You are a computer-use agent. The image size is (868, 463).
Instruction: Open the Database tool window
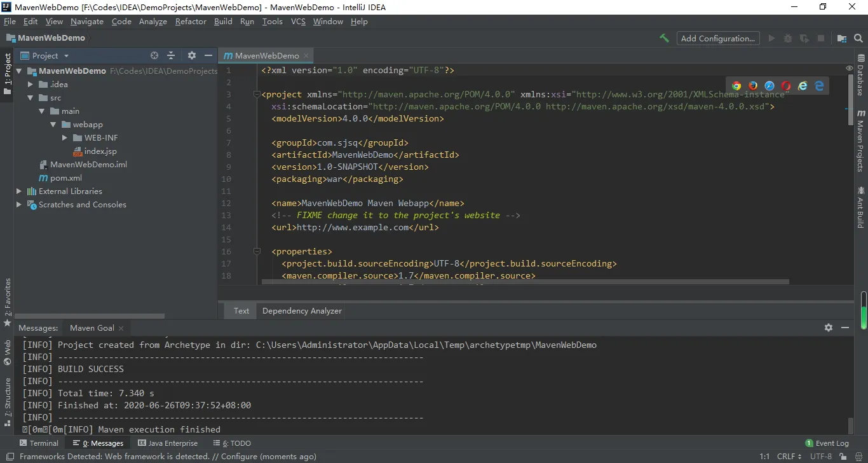[x=860, y=76]
